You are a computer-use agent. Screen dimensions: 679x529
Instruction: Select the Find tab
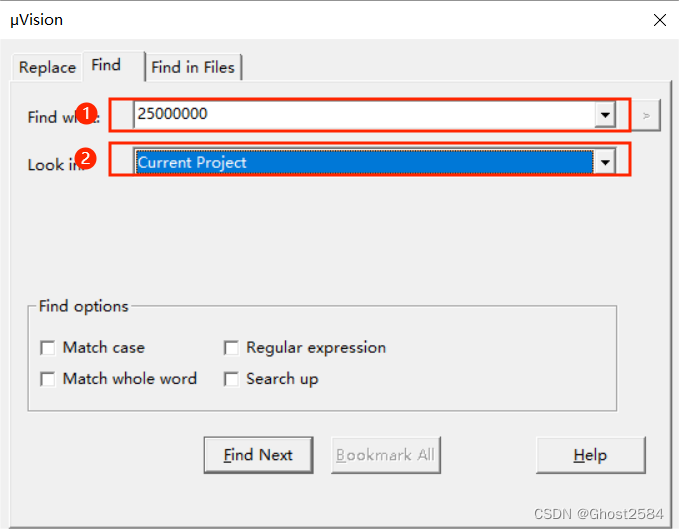pos(106,65)
